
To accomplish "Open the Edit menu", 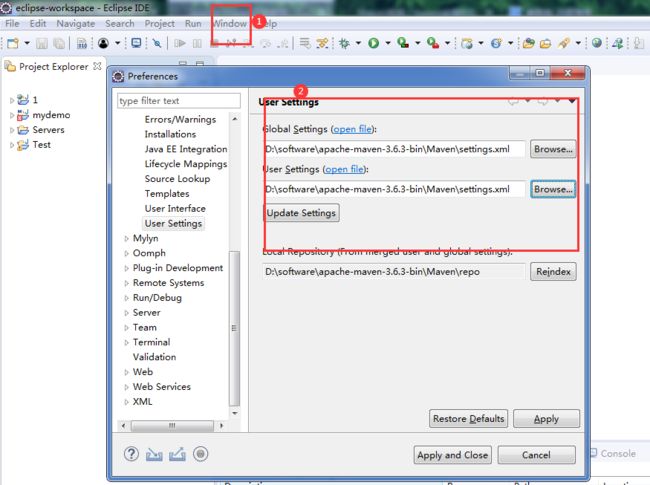I will tap(38, 24).
